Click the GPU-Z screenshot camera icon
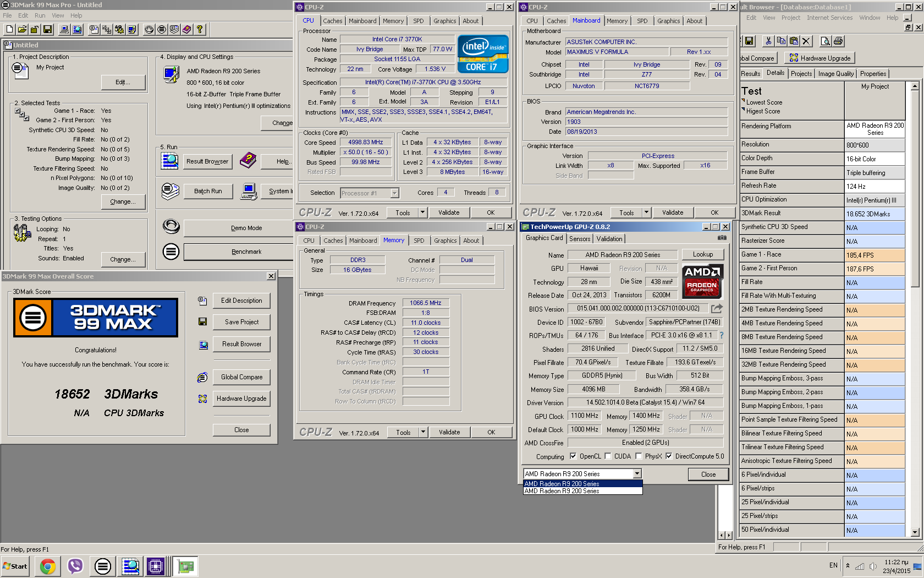This screenshot has height=578, width=924. (722, 238)
